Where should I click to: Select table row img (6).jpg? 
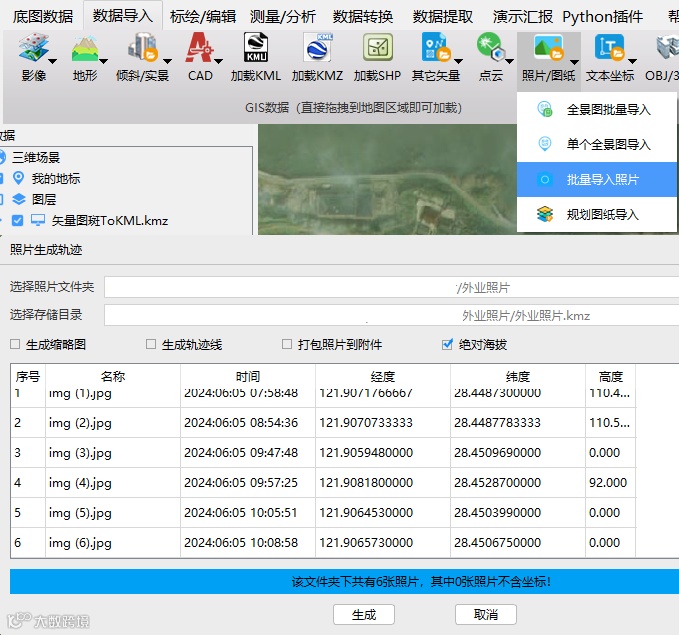323,542
